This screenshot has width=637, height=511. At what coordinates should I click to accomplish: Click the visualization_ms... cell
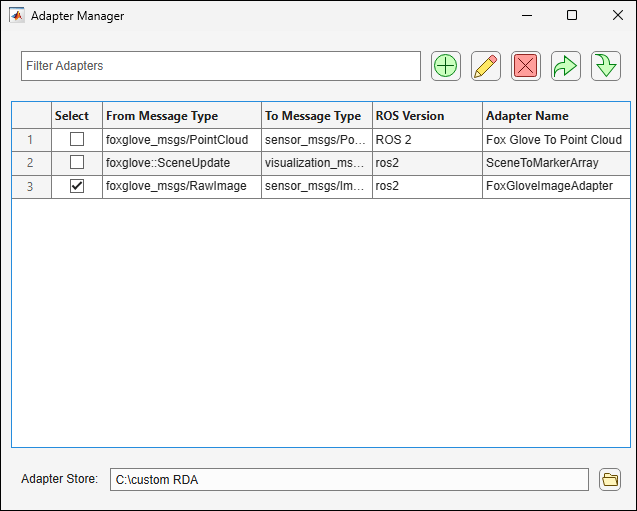point(317,163)
